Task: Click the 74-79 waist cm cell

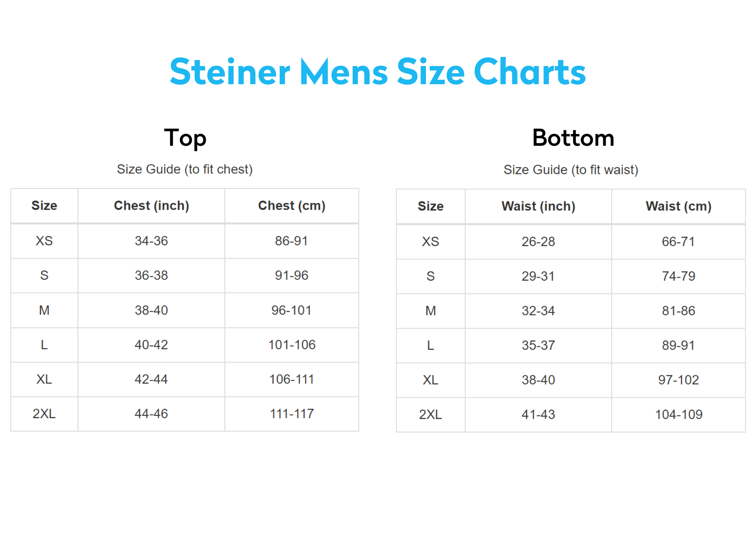Action: tap(679, 276)
